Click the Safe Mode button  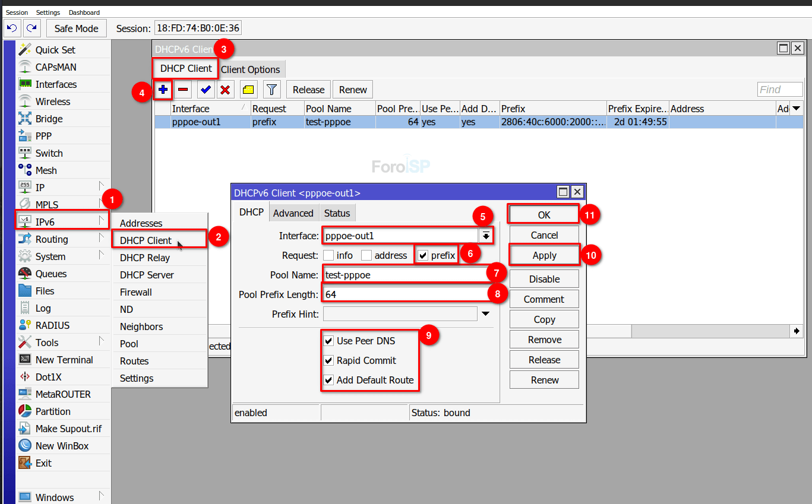click(77, 28)
